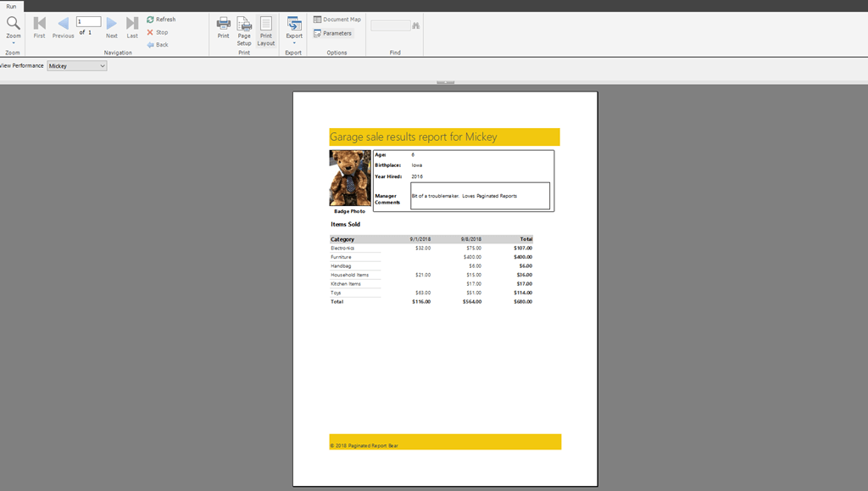Image resolution: width=868 pixels, height=491 pixels.
Task: Click the Find binoculars icon
Action: (x=415, y=25)
